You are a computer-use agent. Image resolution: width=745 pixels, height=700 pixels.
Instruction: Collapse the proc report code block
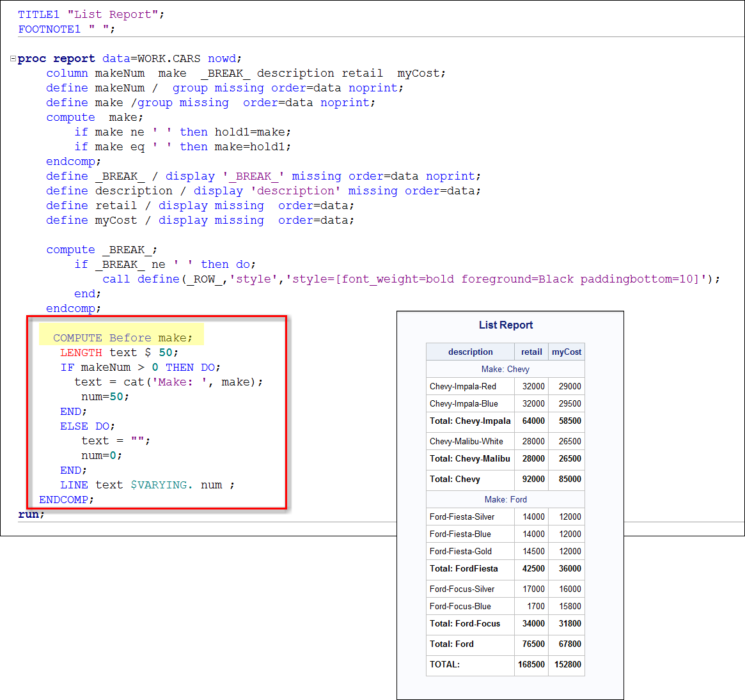point(12,58)
